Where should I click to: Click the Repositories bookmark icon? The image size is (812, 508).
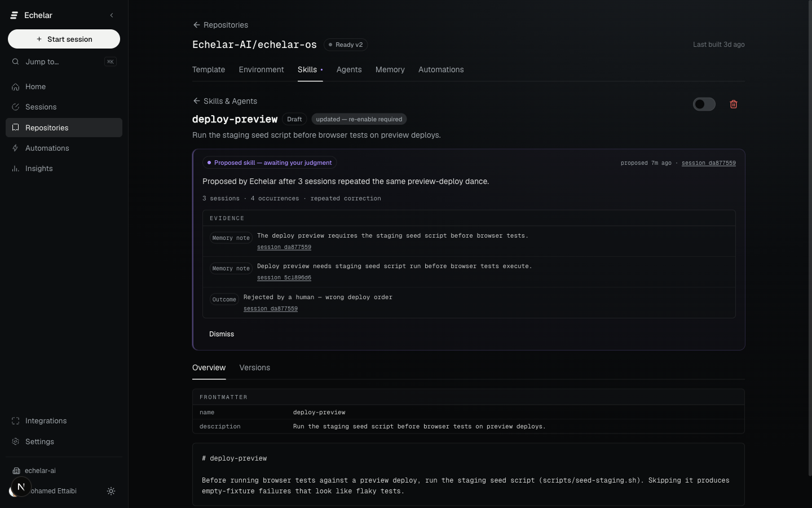(x=15, y=128)
